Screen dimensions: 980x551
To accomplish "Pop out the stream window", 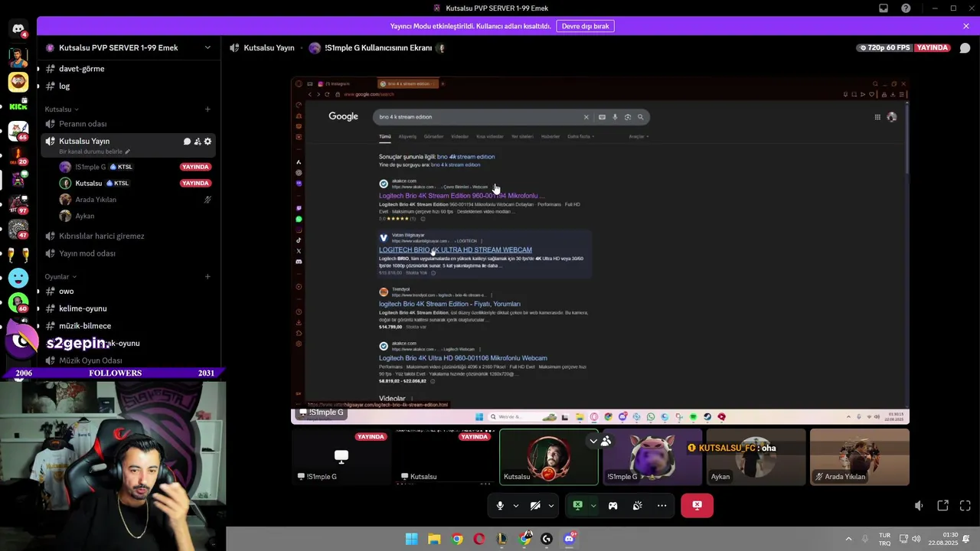I will pyautogui.click(x=942, y=505).
